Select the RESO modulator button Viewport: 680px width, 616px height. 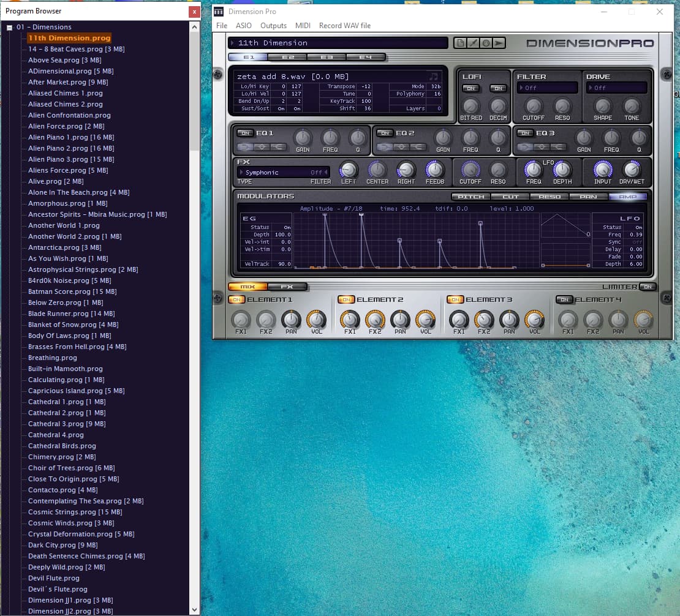[x=550, y=197]
